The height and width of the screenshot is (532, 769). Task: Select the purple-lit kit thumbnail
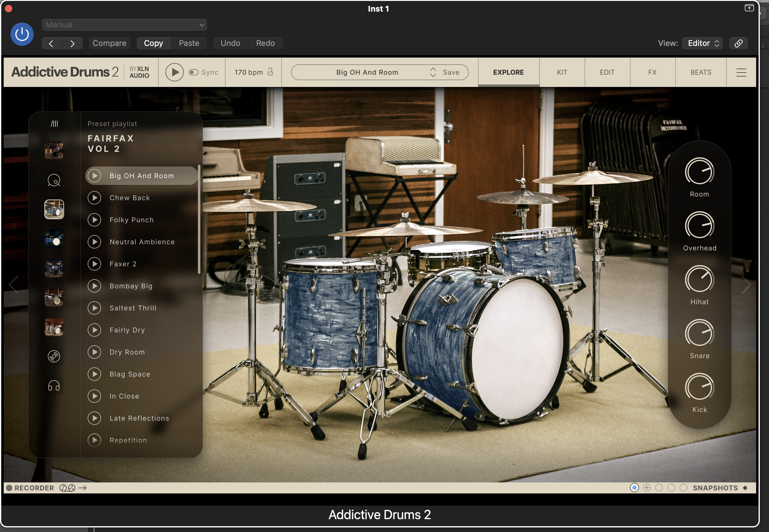coord(54,268)
